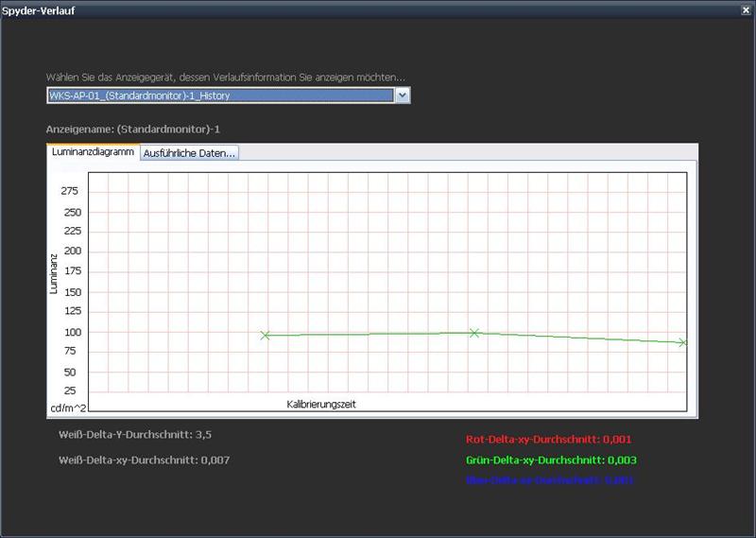Click the Spyder-Verlauf window title
This screenshot has height=538, width=756.
(x=39, y=10)
